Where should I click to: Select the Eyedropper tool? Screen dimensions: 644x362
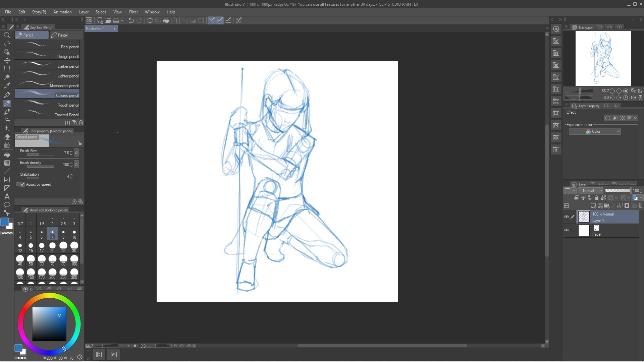click(x=7, y=85)
